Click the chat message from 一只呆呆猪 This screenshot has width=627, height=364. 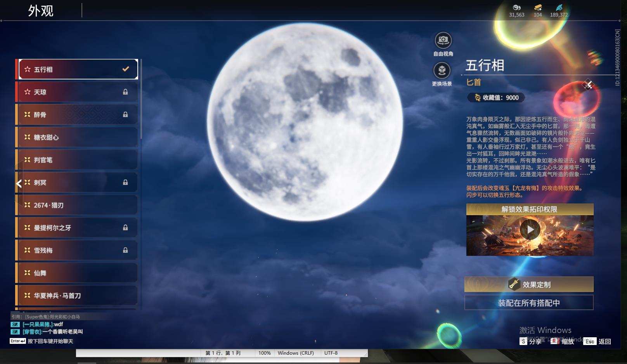pyautogui.click(x=37, y=324)
